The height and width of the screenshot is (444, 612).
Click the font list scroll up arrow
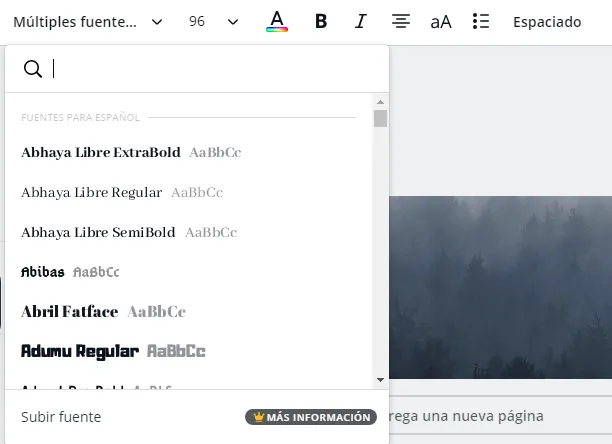[x=380, y=102]
